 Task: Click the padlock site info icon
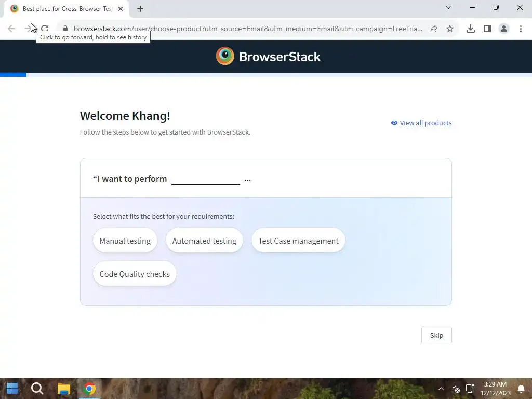65,29
